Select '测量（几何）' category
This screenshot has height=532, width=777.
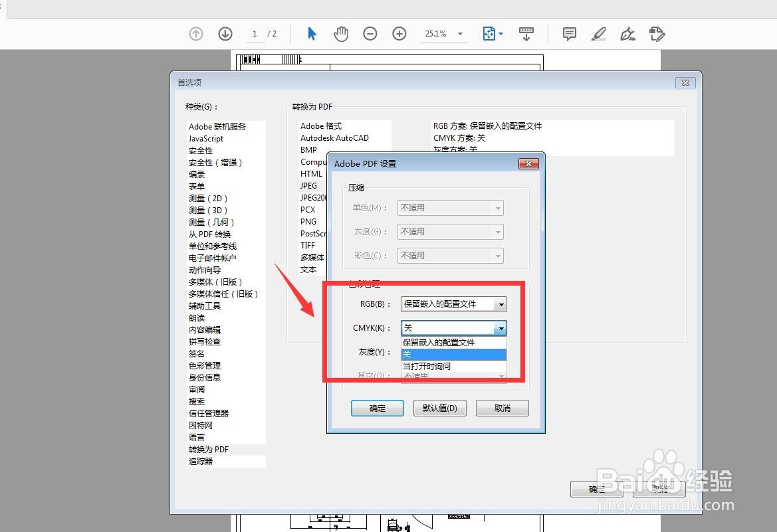[211, 222]
